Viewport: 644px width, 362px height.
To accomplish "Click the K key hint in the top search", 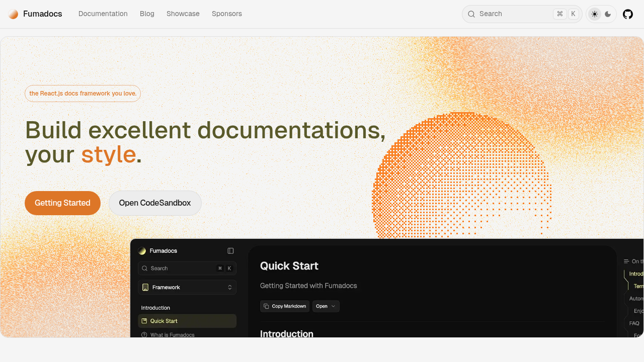I will pos(573,14).
